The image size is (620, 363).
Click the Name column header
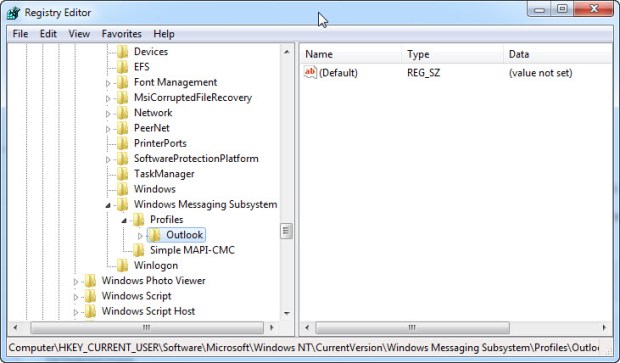pos(351,54)
